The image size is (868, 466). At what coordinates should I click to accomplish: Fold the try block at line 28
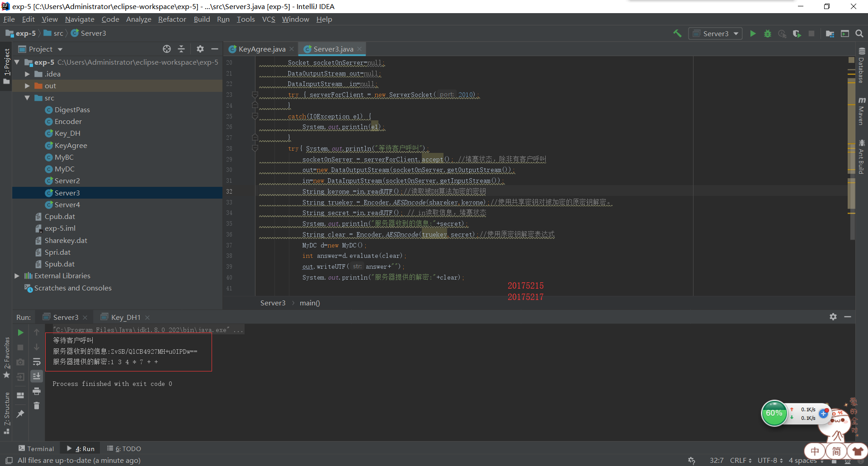[x=255, y=148]
